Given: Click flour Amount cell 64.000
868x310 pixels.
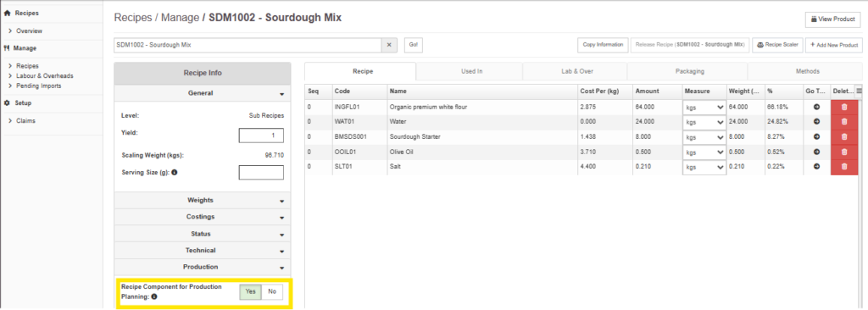Looking at the screenshot, I should (x=657, y=107).
